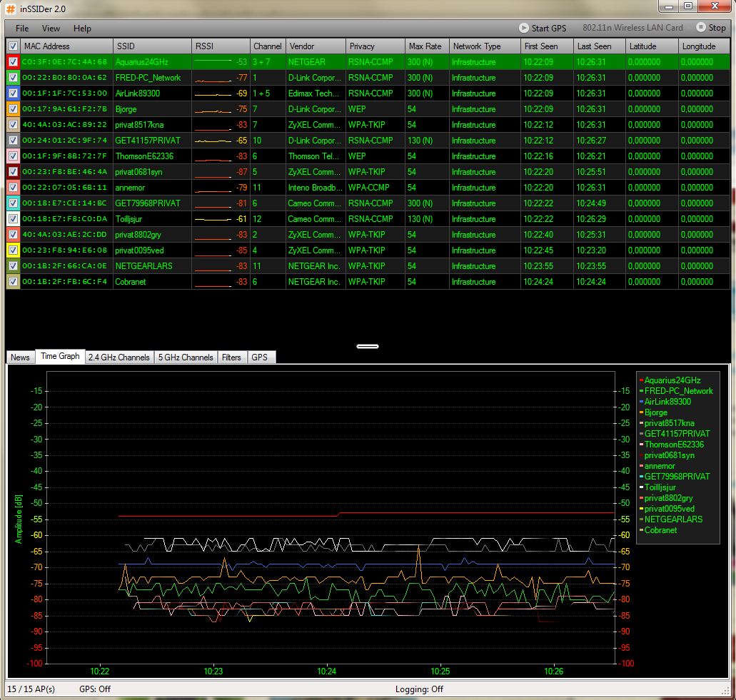Click the Amplitude [dB] axis label
This screenshot has height=700, width=736.
point(19,519)
